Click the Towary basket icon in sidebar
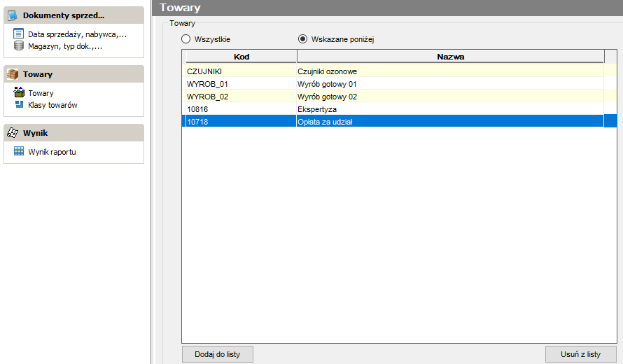Image resolution: width=623 pixels, height=364 pixels. click(x=19, y=92)
